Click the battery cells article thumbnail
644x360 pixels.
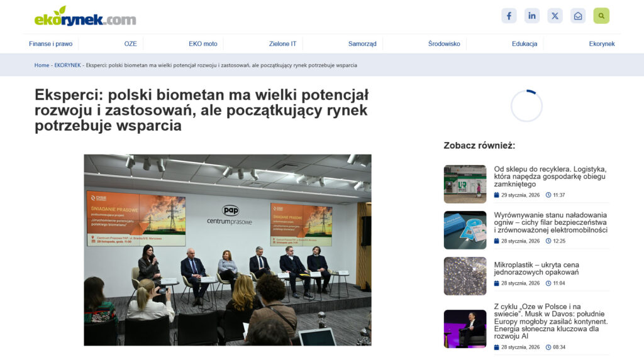point(465,231)
